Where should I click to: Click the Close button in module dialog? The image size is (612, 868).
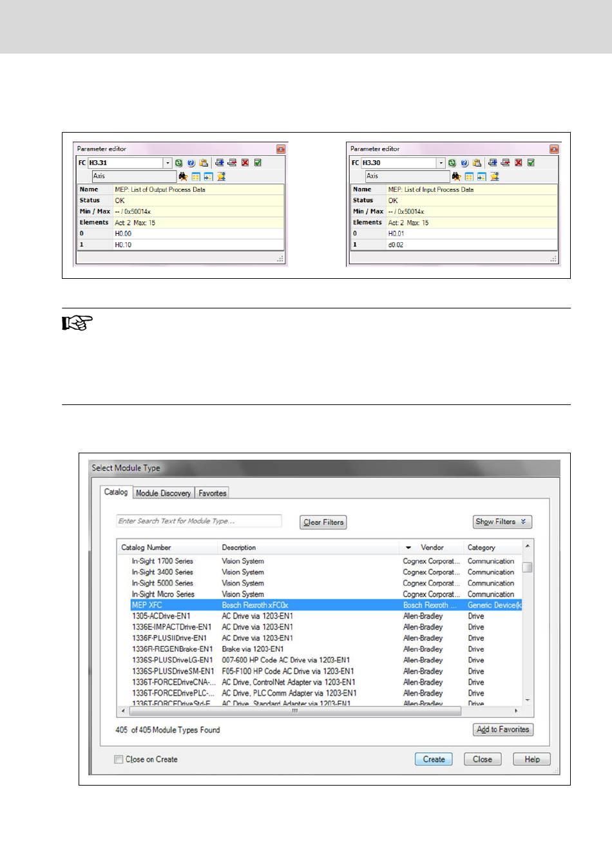pyautogui.click(x=483, y=759)
